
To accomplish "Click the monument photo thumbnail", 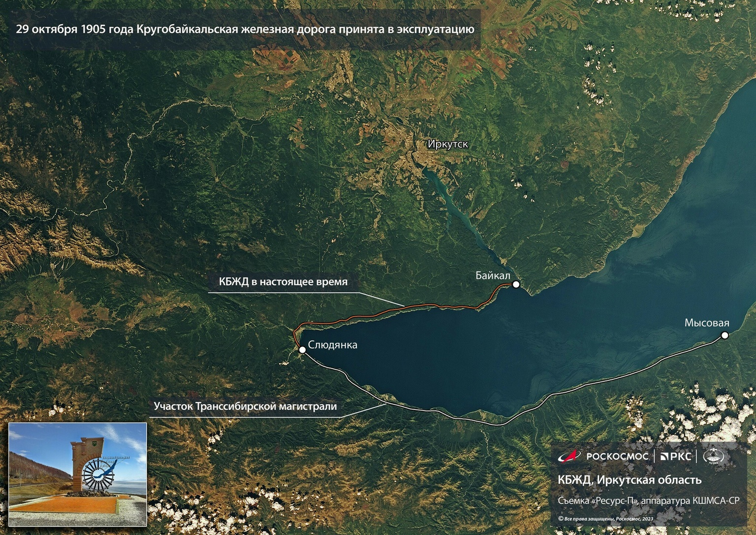I will click(x=78, y=474).
